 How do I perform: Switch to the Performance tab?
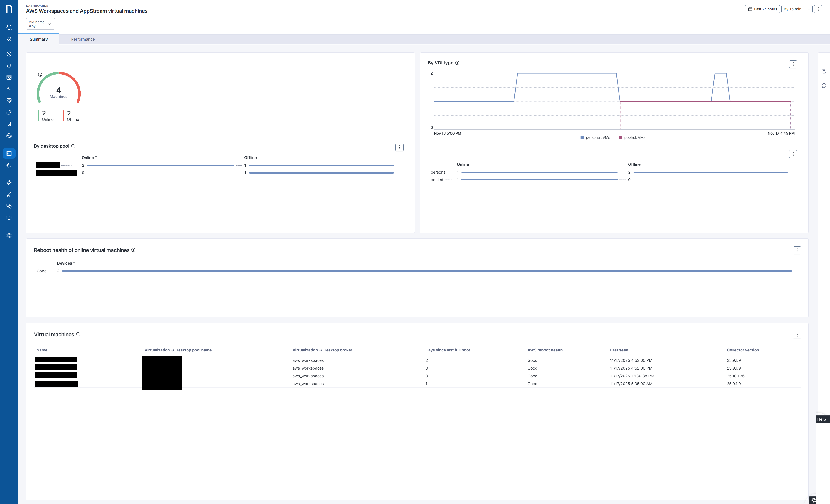click(83, 39)
